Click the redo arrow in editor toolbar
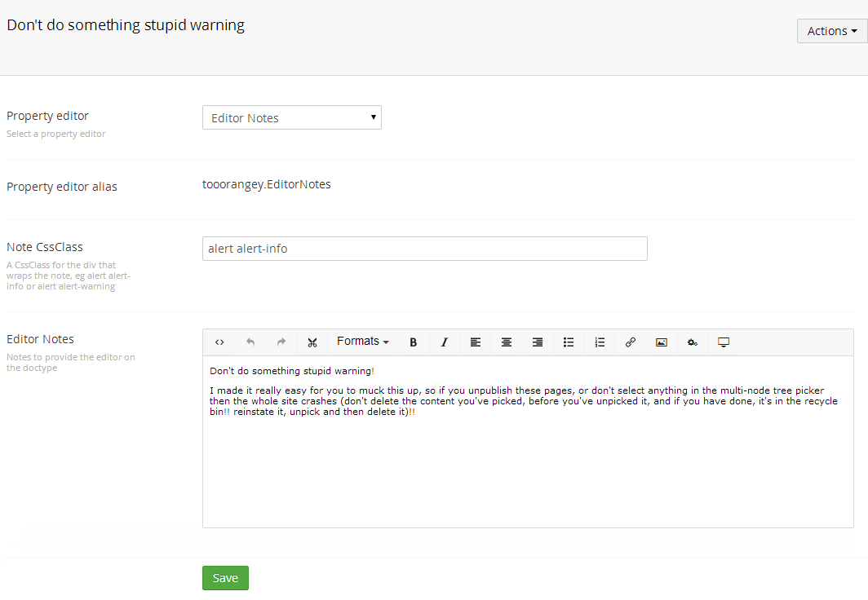 pyautogui.click(x=281, y=342)
